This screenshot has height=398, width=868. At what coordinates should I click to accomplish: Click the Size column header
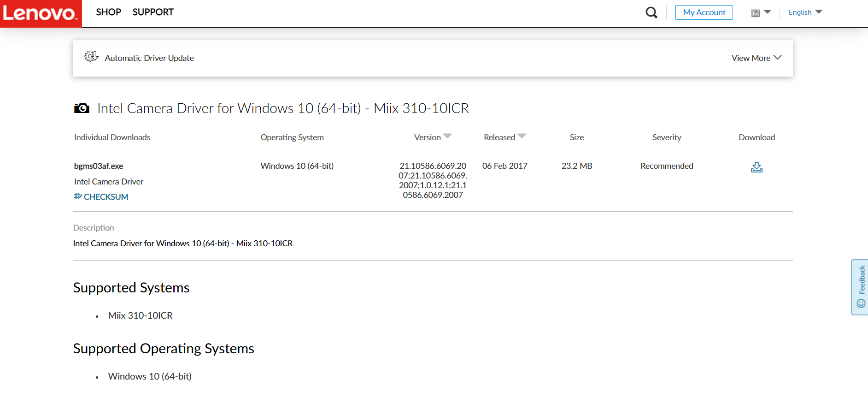click(x=577, y=137)
